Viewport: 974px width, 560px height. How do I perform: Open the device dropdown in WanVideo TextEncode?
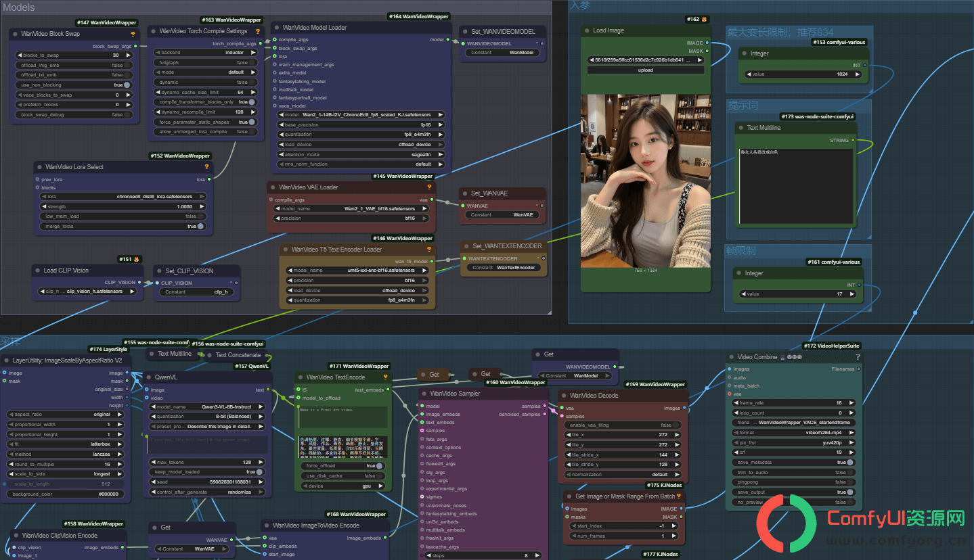point(343,486)
